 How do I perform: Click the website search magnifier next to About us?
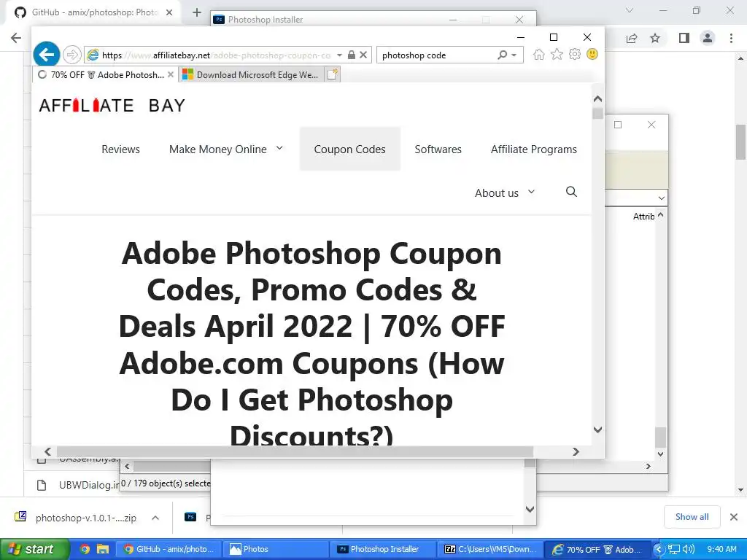click(x=571, y=192)
